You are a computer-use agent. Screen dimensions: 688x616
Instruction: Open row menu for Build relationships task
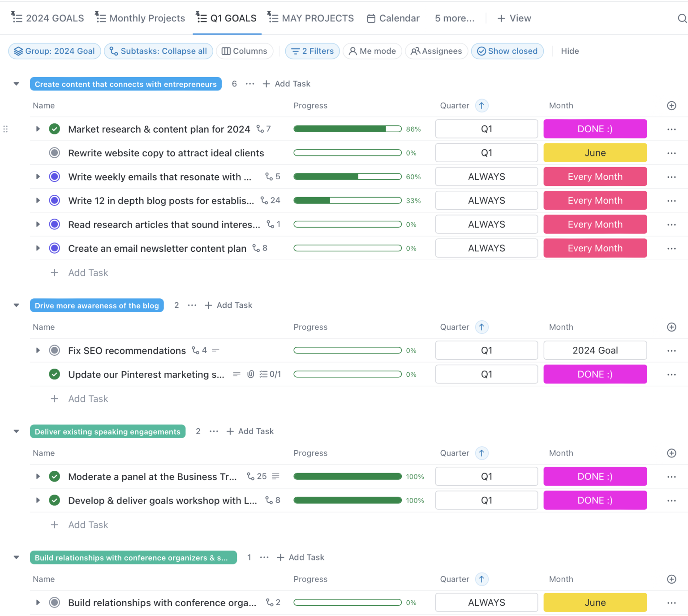(x=671, y=603)
